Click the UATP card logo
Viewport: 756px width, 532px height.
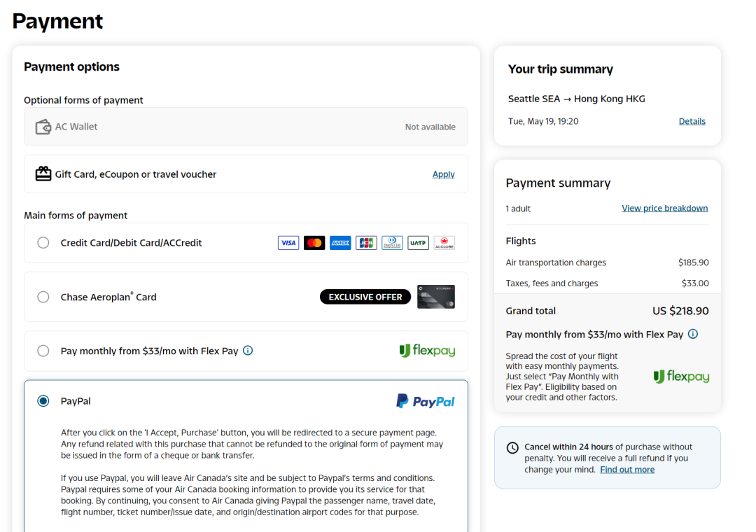418,243
